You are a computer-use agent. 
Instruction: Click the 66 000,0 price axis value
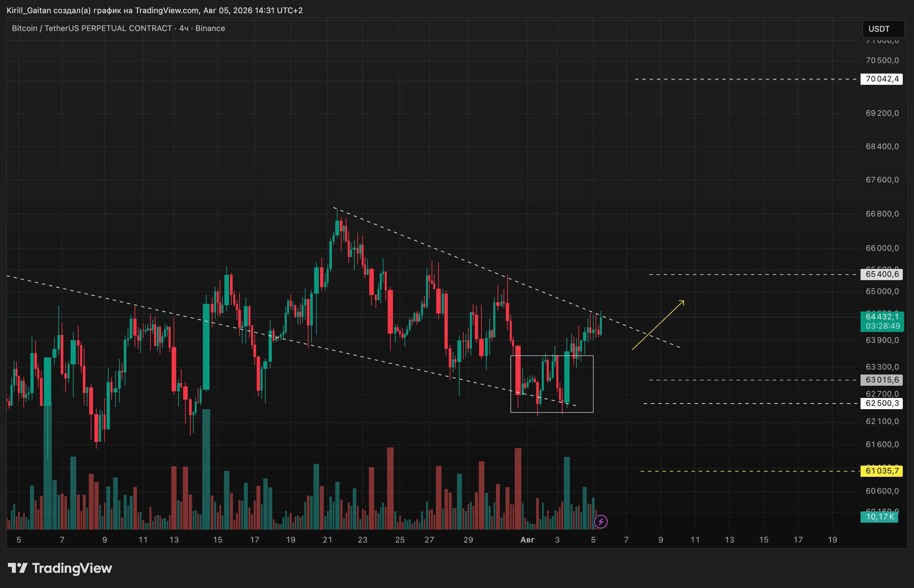pyautogui.click(x=882, y=248)
